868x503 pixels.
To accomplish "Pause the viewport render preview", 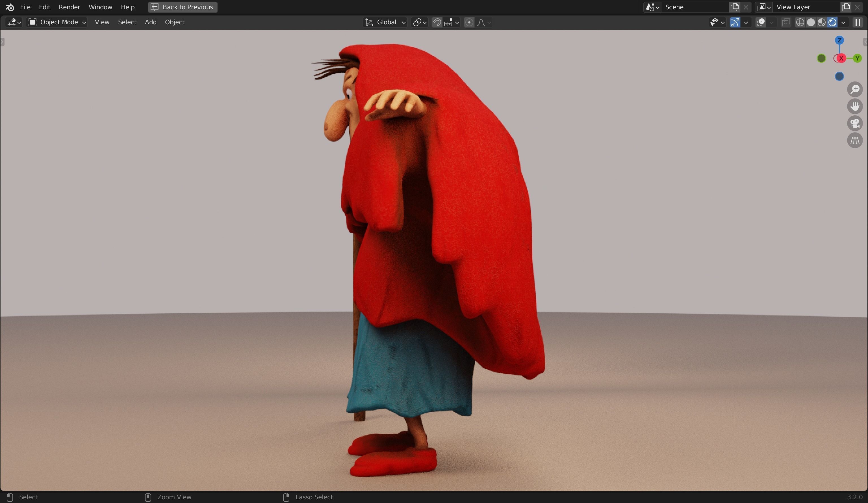I will click(x=857, y=22).
